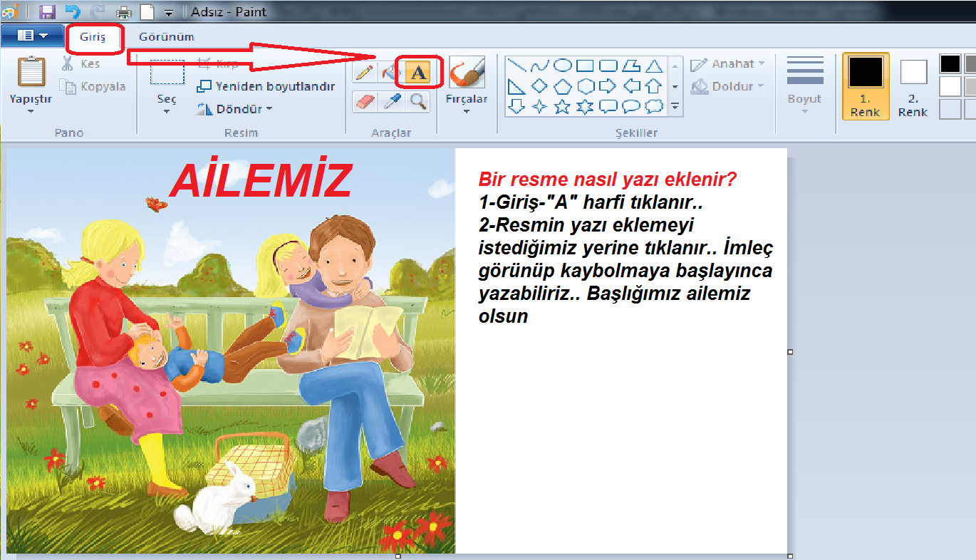Screen dimensions: 976x560
Task: Choose the five-point star shape
Action: pyautogui.click(x=562, y=107)
